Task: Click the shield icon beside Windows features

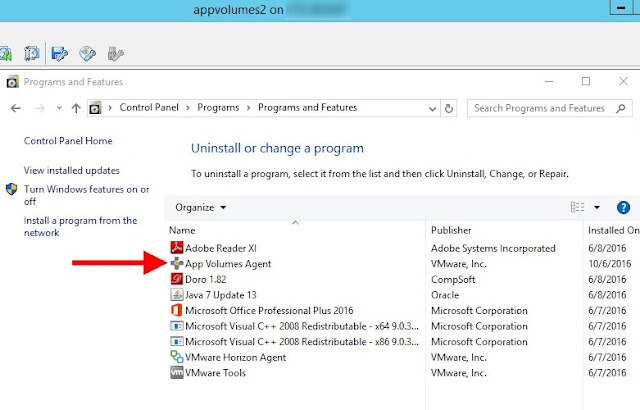Action: [x=11, y=189]
